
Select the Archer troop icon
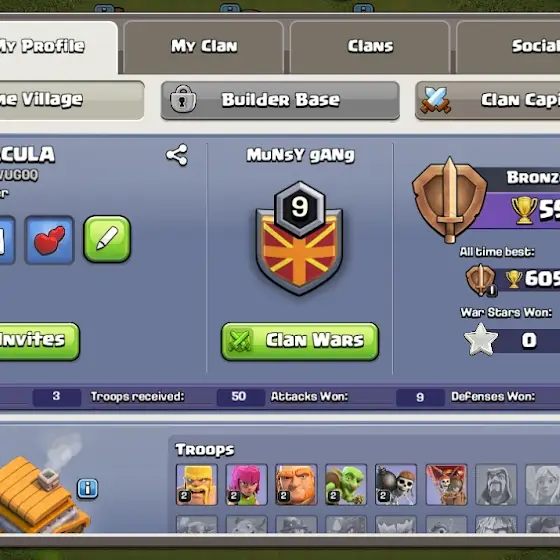(x=246, y=485)
